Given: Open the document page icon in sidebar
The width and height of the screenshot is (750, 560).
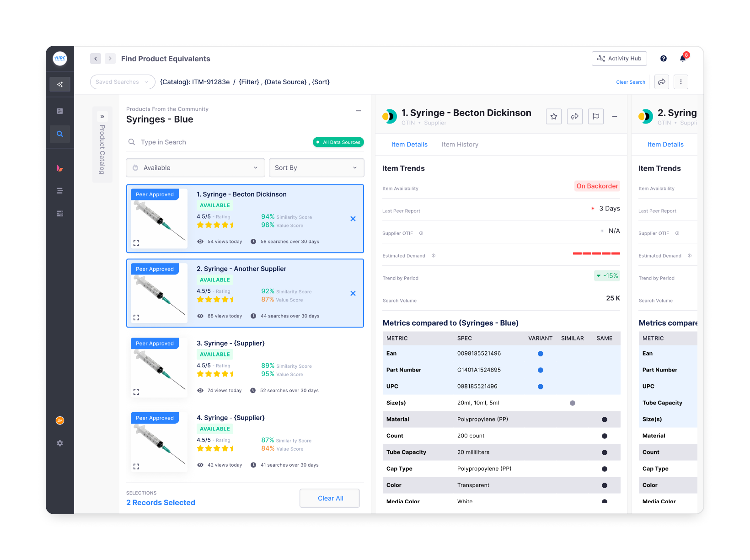Looking at the screenshot, I should (60, 111).
